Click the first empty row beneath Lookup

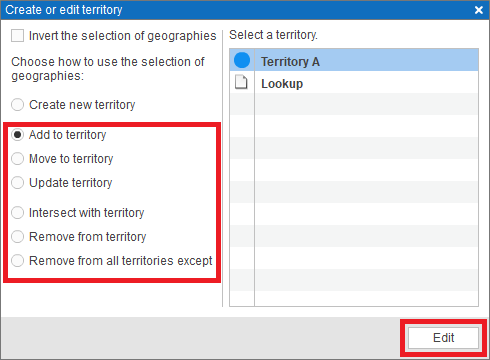(354, 104)
